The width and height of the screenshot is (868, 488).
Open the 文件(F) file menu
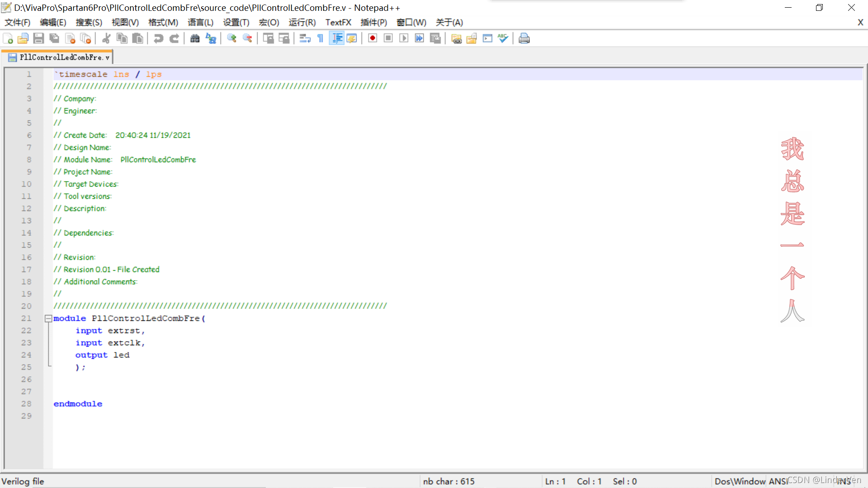point(17,22)
